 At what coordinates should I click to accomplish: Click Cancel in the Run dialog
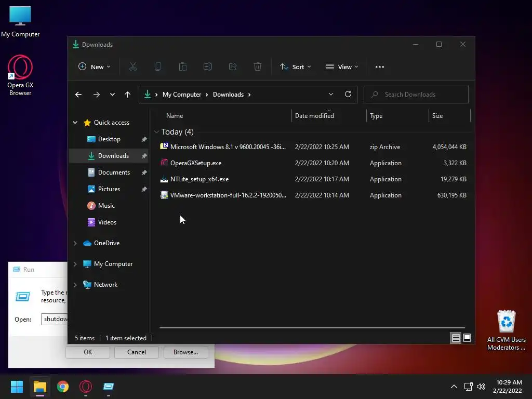(x=137, y=352)
